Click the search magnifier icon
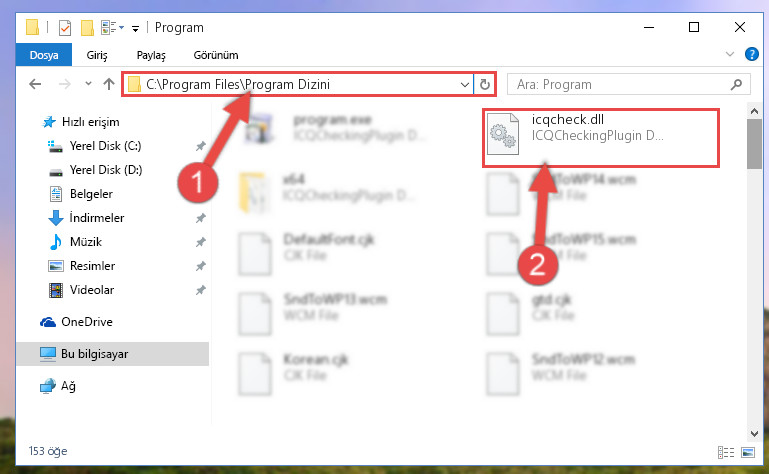 click(736, 84)
